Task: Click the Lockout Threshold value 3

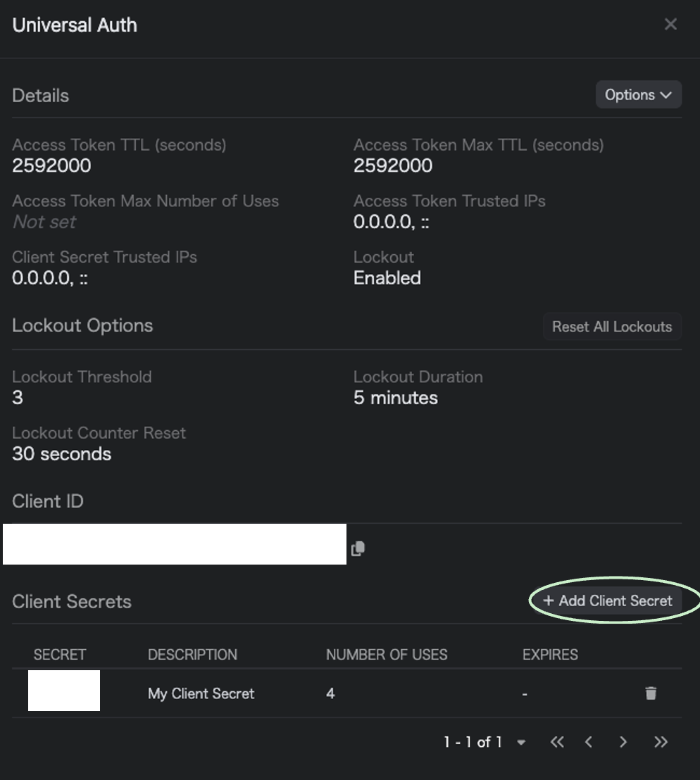Action: (18, 398)
